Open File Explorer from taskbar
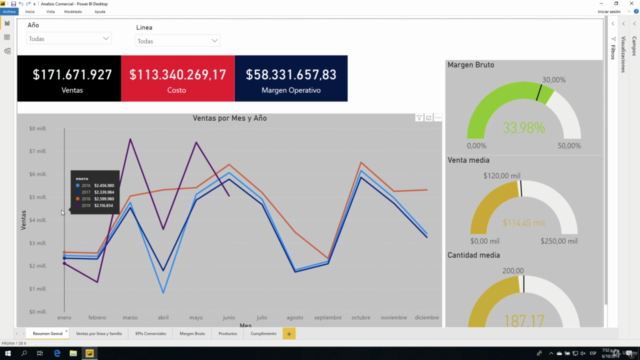 click(x=73, y=353)
